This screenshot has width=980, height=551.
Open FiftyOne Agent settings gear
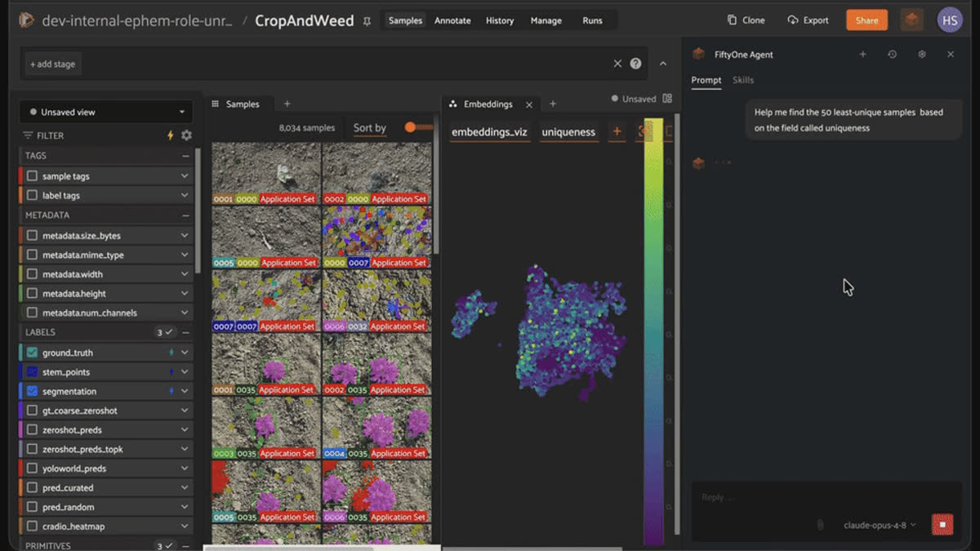[x=921, y=55]
